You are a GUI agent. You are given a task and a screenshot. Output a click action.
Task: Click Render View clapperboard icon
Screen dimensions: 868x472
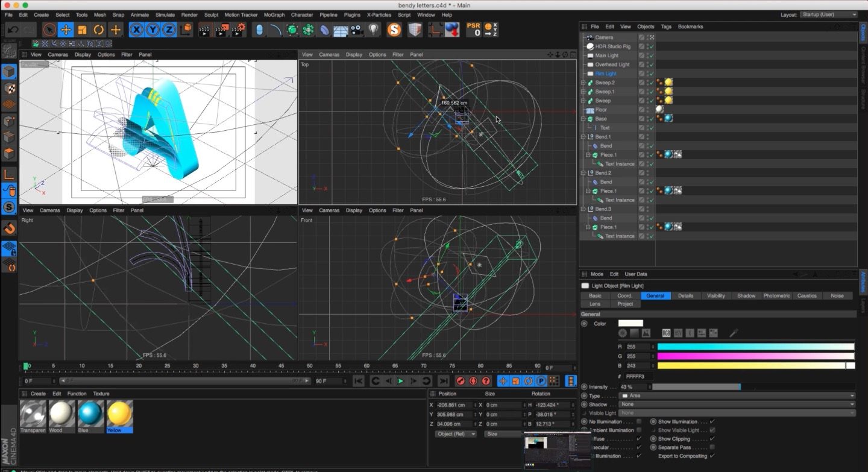(x=206, y=30)
